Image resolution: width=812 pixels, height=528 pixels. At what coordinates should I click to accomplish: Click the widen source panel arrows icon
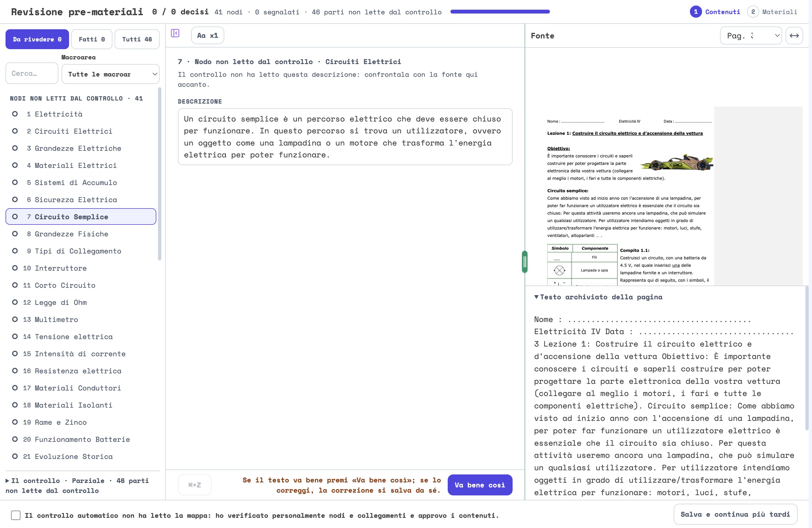click(x=794, y=35)
